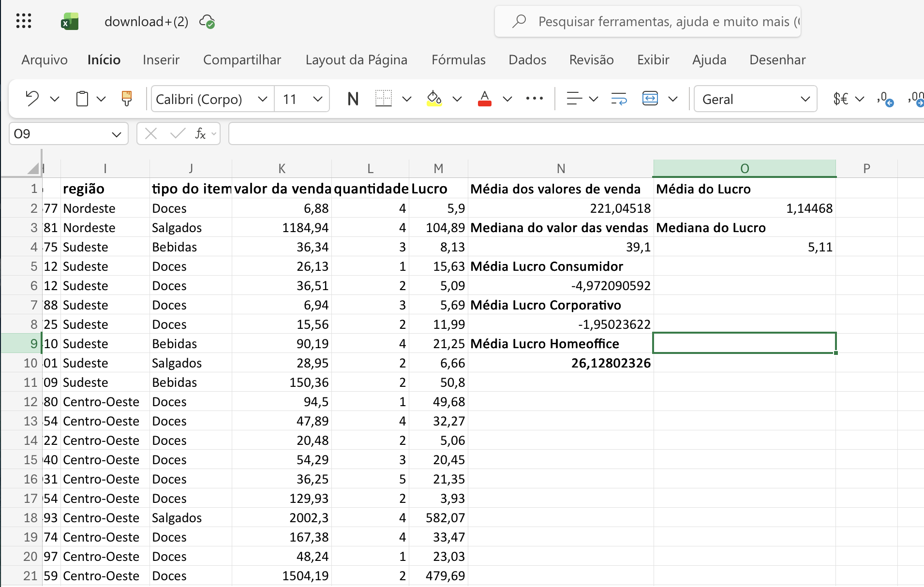This screenshot has width=924, height=587.
Task: Select the Mediana do Lucro cell
Action: coord(745,227)
